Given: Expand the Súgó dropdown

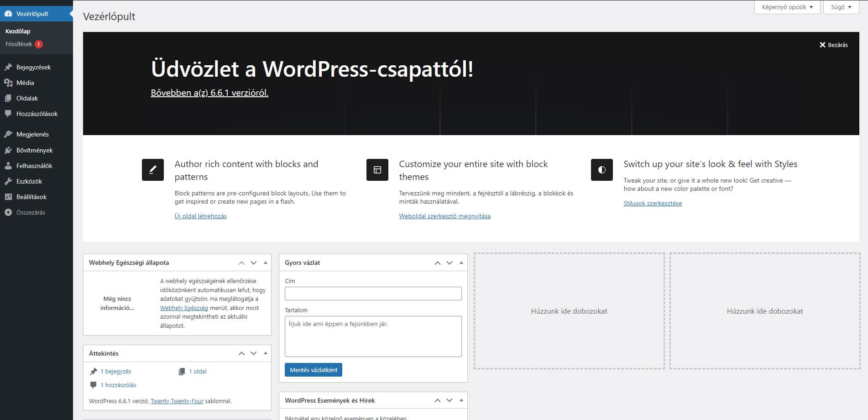Looking at the screenshot, I should (840, 7).
